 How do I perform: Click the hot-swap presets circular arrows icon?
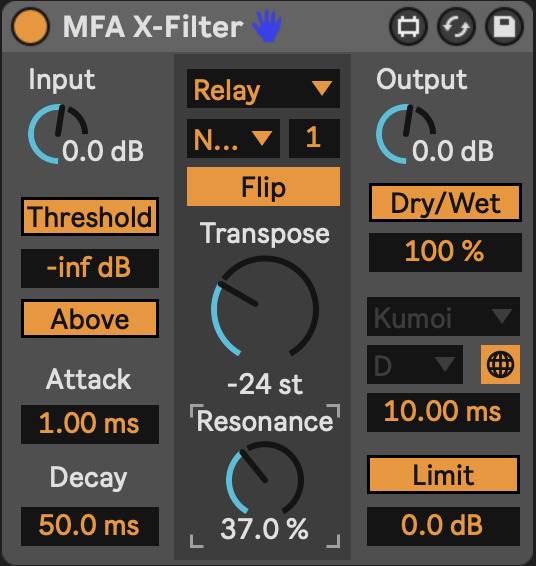tap(456, 27)
